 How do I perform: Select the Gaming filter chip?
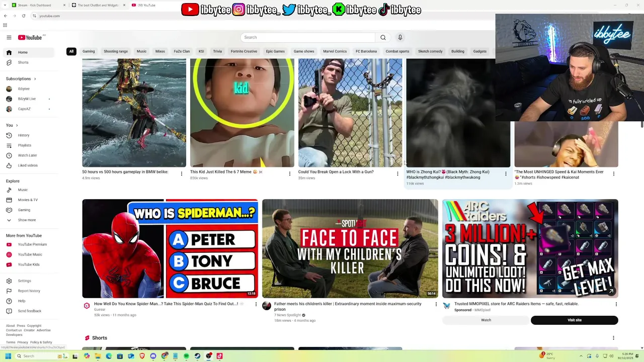pos(89,51)
